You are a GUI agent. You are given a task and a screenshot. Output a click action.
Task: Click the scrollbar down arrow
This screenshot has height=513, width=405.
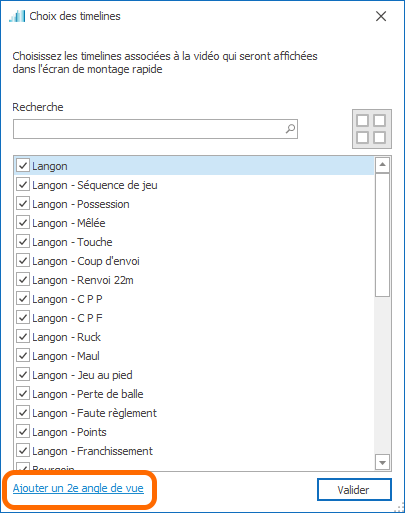382,462
